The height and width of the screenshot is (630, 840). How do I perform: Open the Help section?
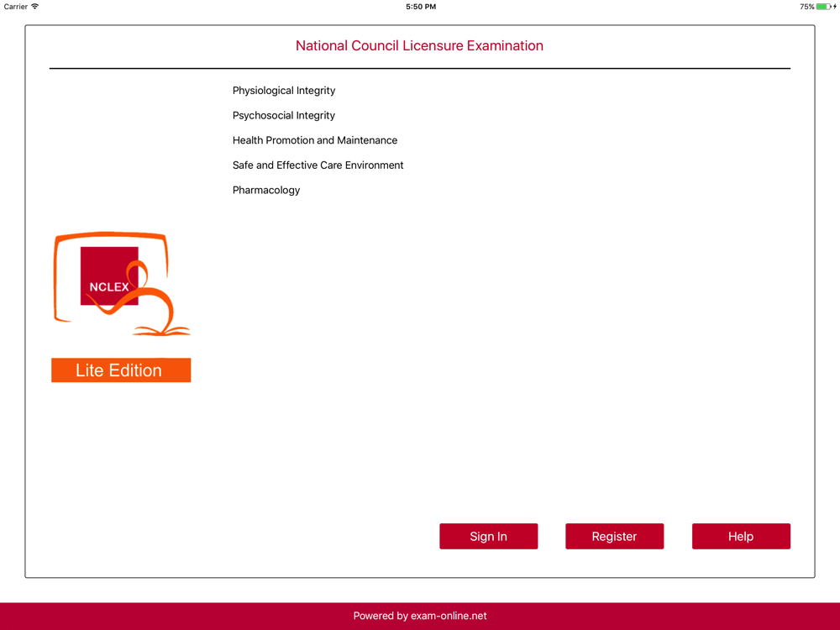point(741,536)
